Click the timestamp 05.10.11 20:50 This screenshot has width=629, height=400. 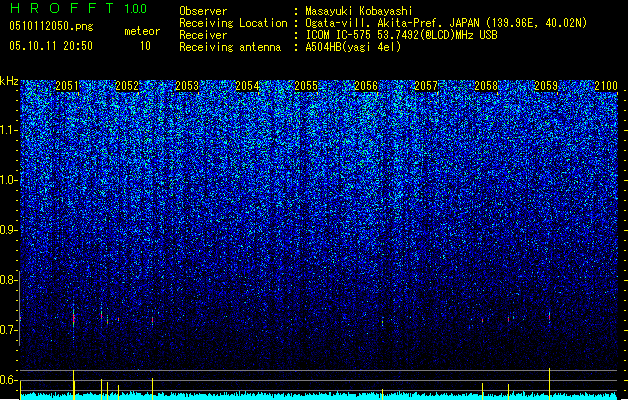tap(51, 46)
